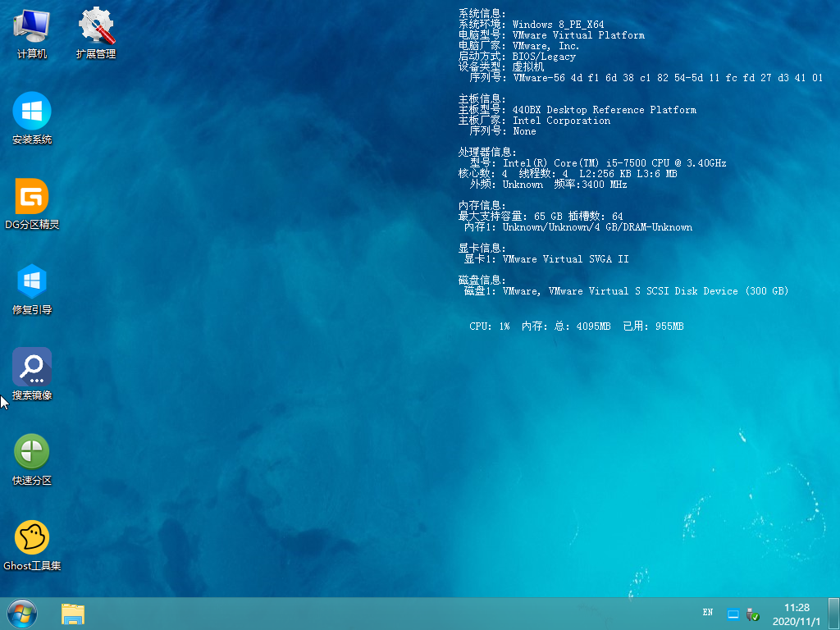Click the SCSI Disk Device (300 GB) line

point(626,291)
